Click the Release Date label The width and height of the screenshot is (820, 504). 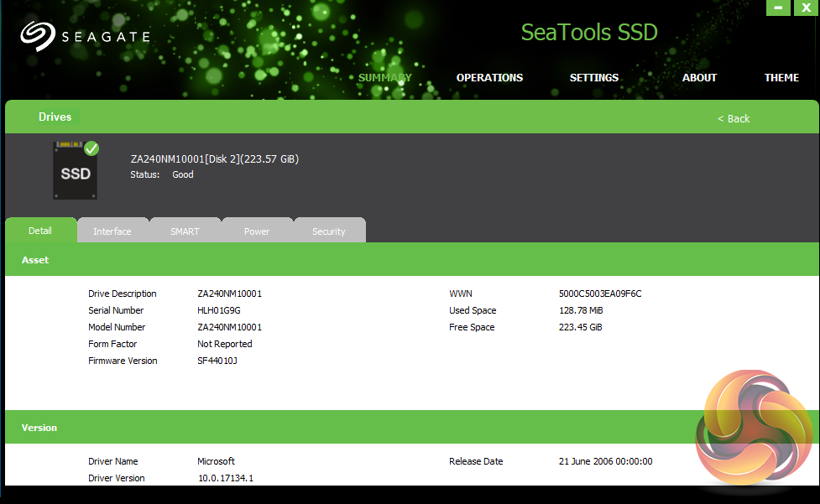[x=476, y=461]
